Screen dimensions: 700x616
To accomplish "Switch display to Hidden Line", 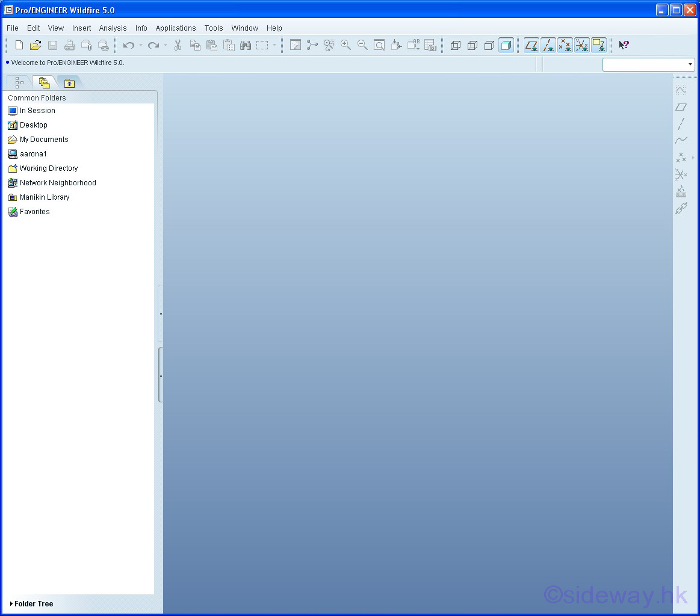I will tap(472, 45).
